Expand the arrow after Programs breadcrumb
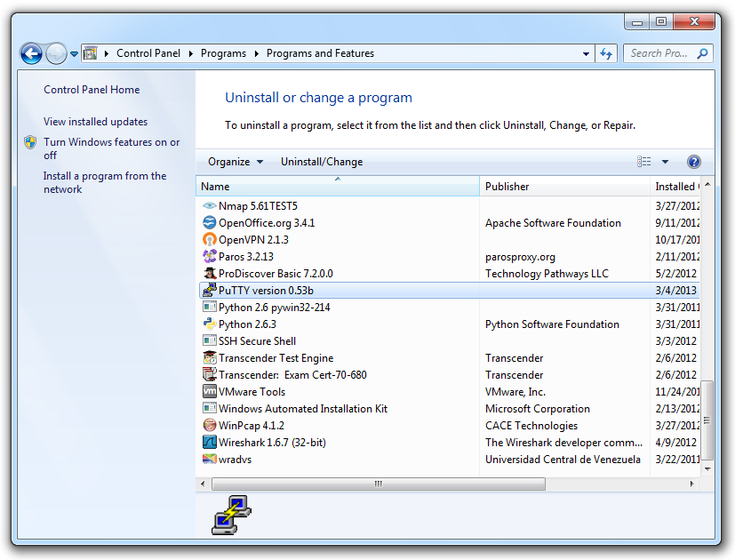The height and width of the screenshot is (560, 735). [257, 53]
